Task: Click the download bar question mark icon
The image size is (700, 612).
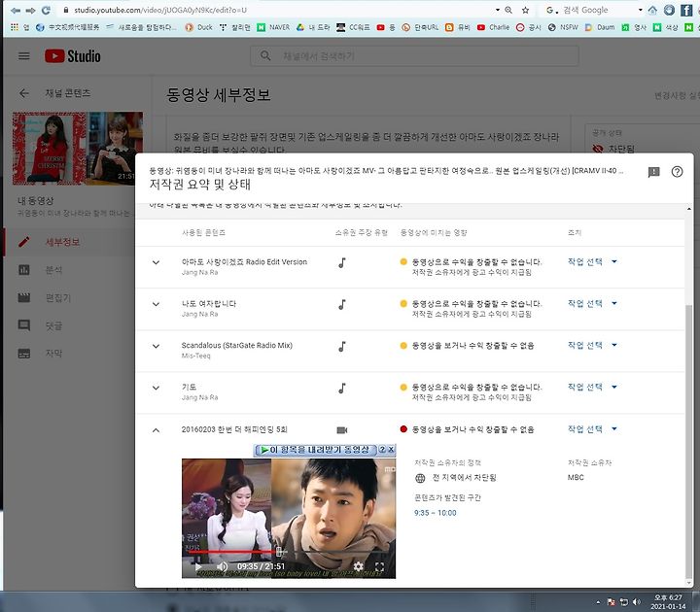Action: coord(382,450)
